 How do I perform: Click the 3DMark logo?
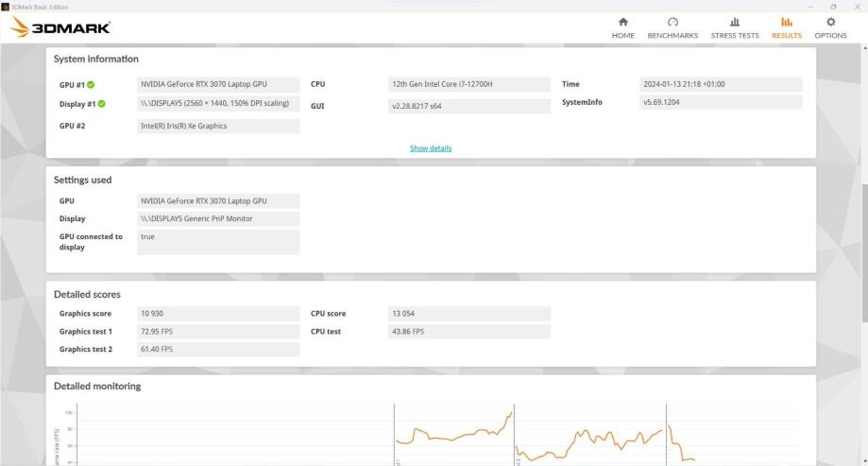tap(60, 27)
